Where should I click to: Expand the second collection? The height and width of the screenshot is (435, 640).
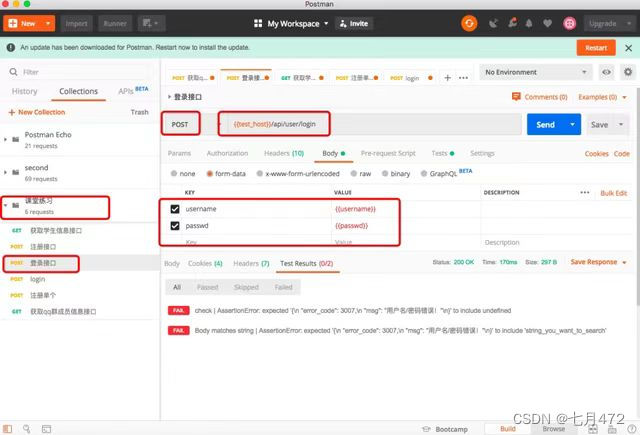(5, 173)
